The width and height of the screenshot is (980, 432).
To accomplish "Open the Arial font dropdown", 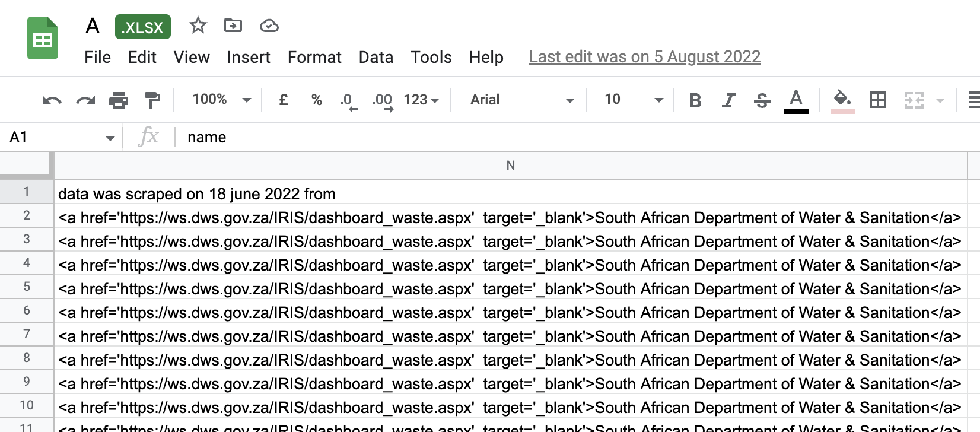I will point(522,100).
